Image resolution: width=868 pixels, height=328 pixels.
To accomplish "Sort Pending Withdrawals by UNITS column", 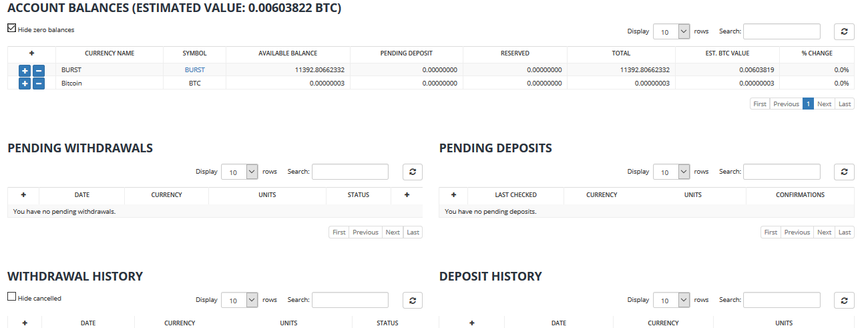I will 267,195.
